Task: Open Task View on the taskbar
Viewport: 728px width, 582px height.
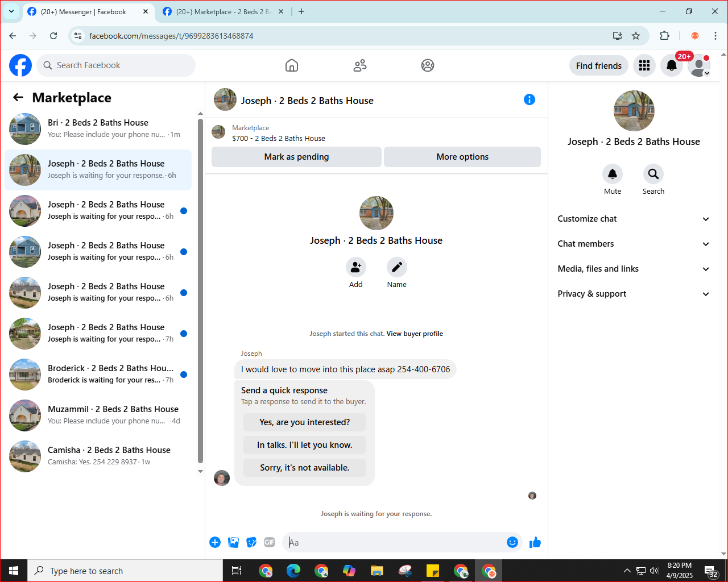Action: tap(237, 571)
